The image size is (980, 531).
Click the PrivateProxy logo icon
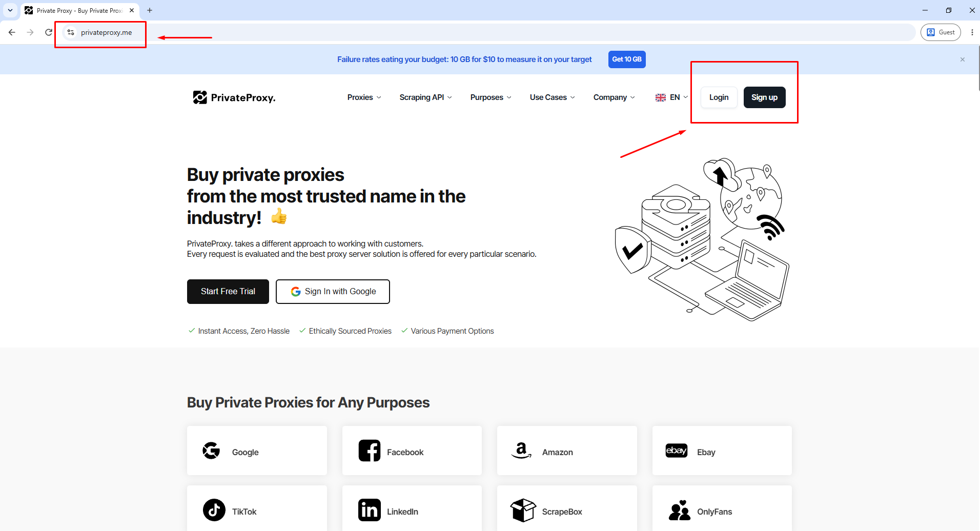click(200, 97)
